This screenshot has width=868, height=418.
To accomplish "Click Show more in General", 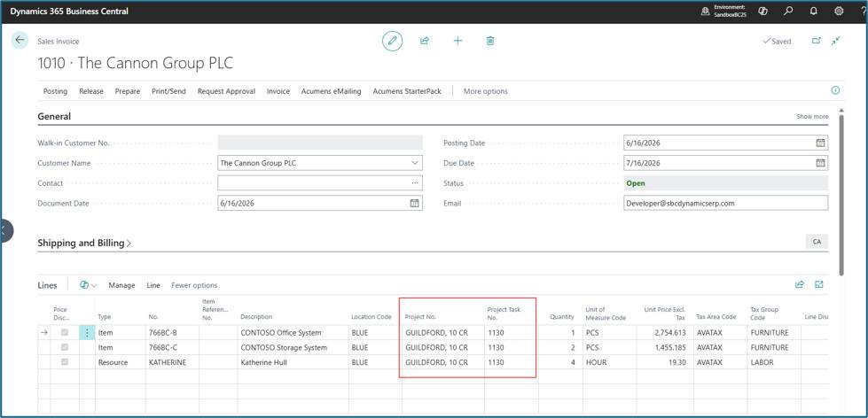I will point(812,117).
